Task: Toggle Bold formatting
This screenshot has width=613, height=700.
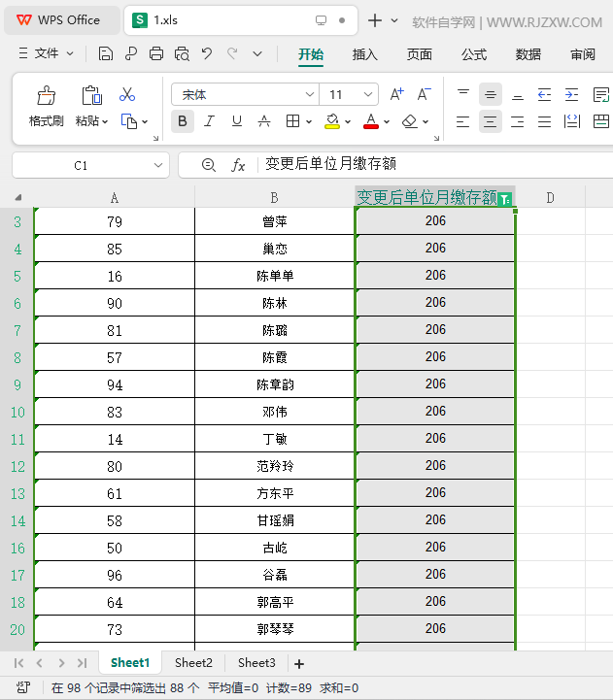Action: [183, 121]
